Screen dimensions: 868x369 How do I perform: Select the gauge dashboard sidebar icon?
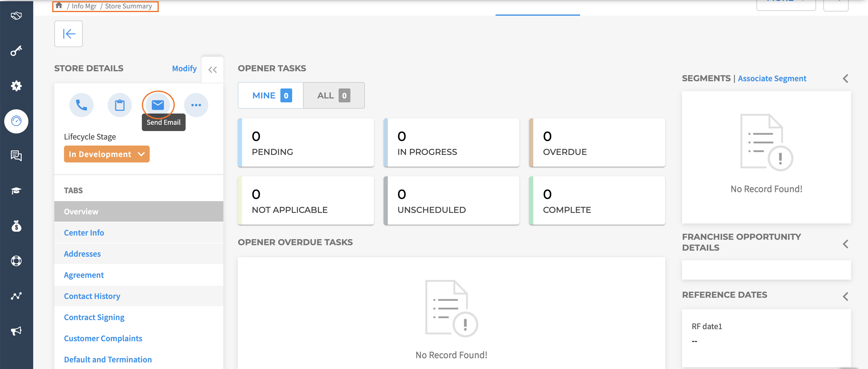(16, 121)
